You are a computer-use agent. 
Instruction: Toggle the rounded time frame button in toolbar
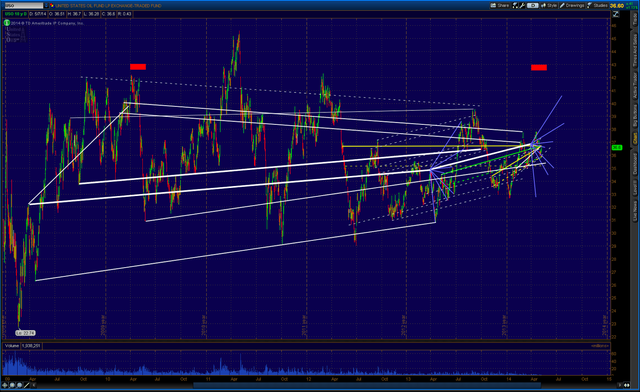pyautogui.click(x=533, y=5)
